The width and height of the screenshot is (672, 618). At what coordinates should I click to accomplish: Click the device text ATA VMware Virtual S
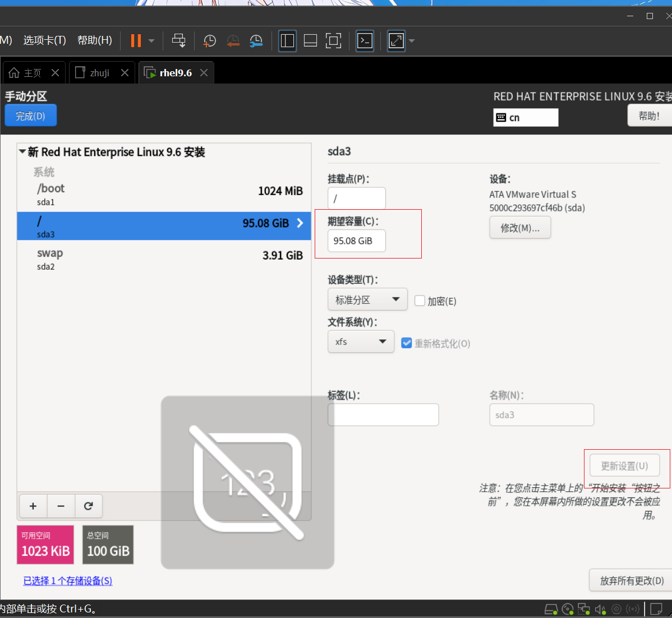533,195
